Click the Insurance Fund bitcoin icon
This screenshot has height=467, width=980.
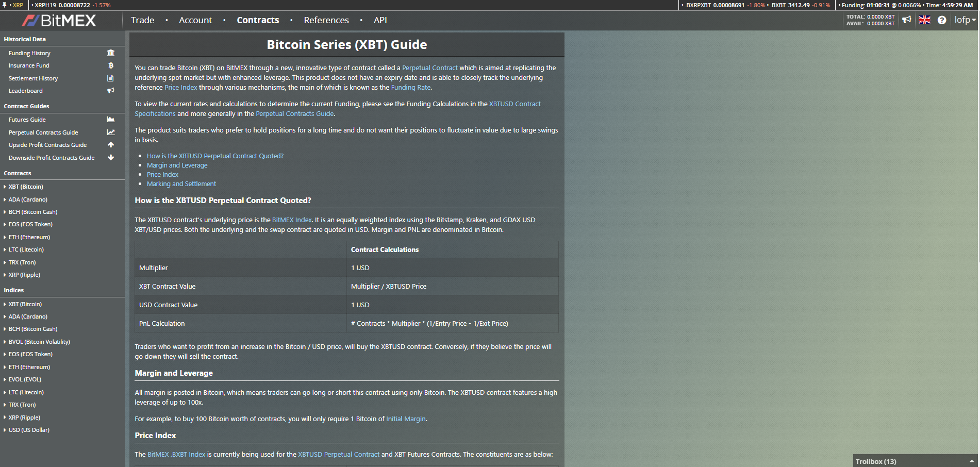click(111, 65)
